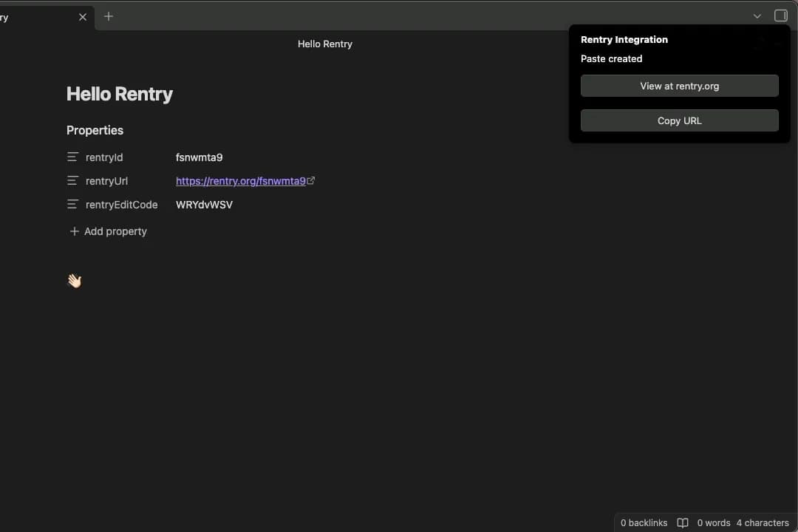798x532 pixels.
Task: Click the rentryUrl property name
Action: [x=106, y=181]
